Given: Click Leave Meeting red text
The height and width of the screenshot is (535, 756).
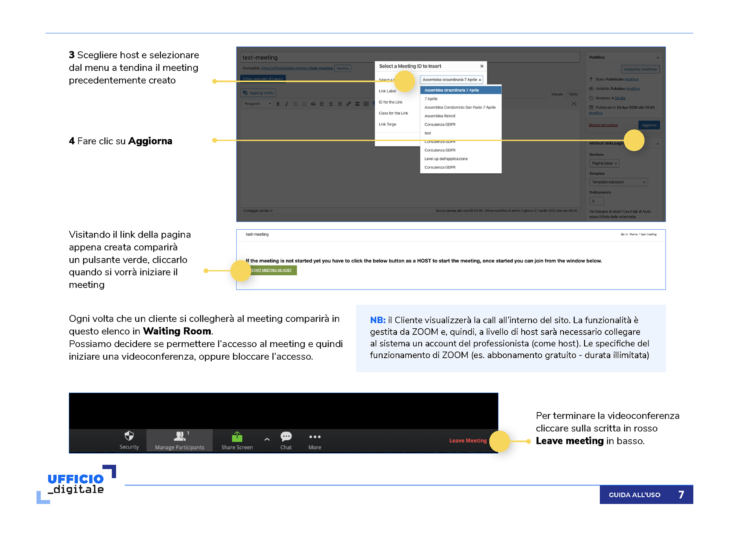Looking at the screenshot, I should (468, 440).
